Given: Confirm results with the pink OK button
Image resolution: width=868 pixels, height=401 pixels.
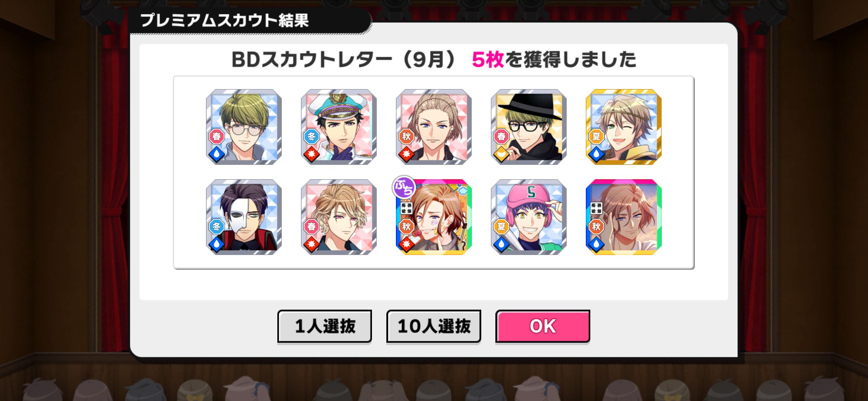Looking at the screenshot, I should pyautogui.click(x=543, y=326).
